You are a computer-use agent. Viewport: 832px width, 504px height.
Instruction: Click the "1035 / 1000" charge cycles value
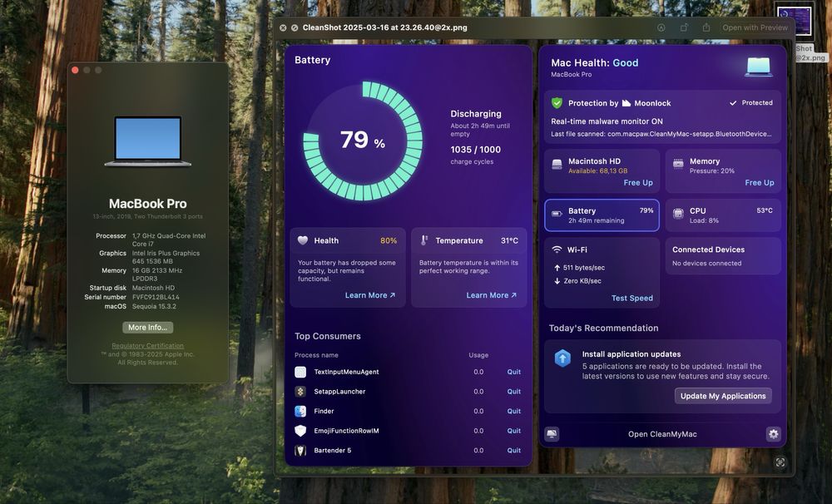click(x=475, y=150)
